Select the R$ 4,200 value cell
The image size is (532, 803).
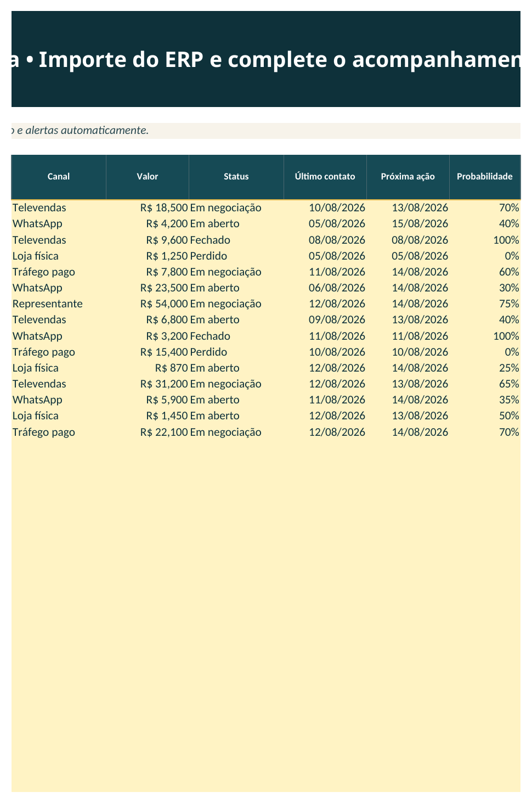[x=148, y=223]
